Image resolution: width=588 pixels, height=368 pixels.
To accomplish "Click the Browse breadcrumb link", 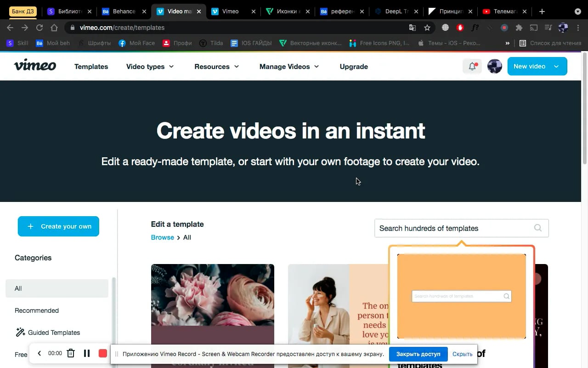I will tap(163, 237).
